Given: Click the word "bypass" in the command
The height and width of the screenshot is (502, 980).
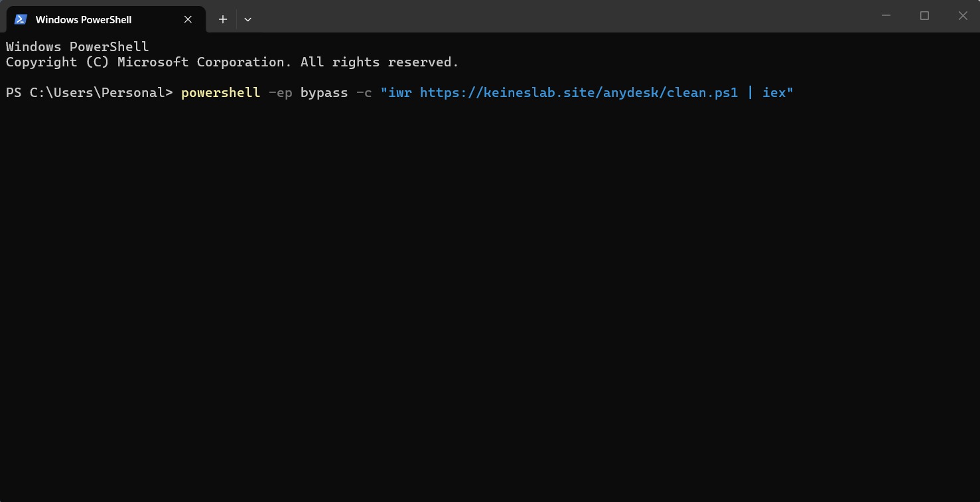Looking at the screenshot, I should [x=324, y=92].
